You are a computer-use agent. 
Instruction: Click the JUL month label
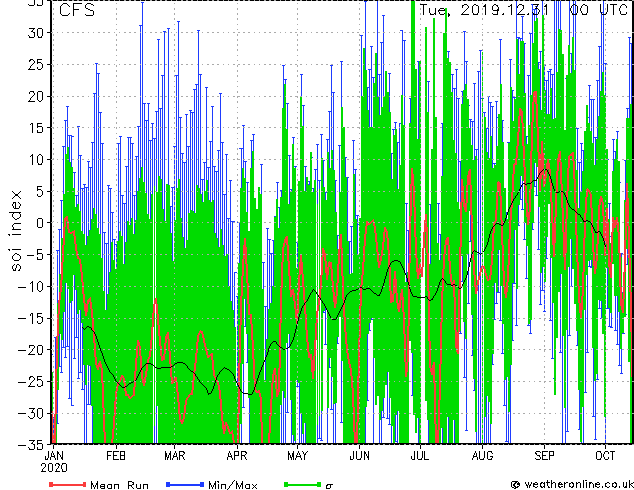[x=420, y=456]
